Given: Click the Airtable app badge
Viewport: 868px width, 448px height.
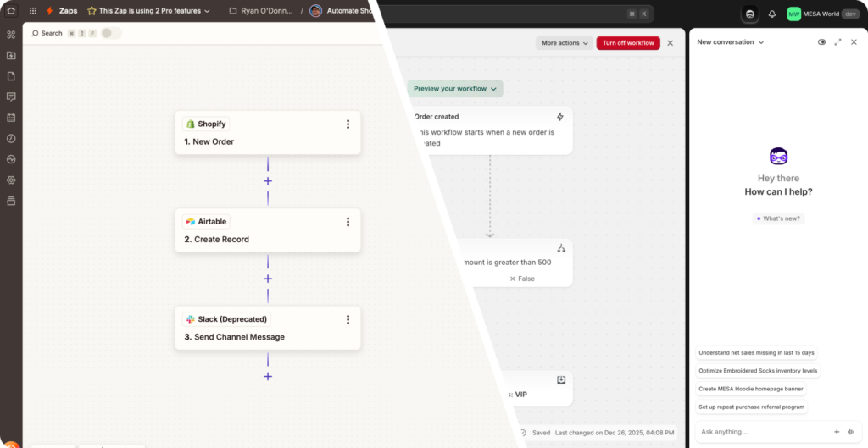Looking at the screenshot, I should coord(207,222).
